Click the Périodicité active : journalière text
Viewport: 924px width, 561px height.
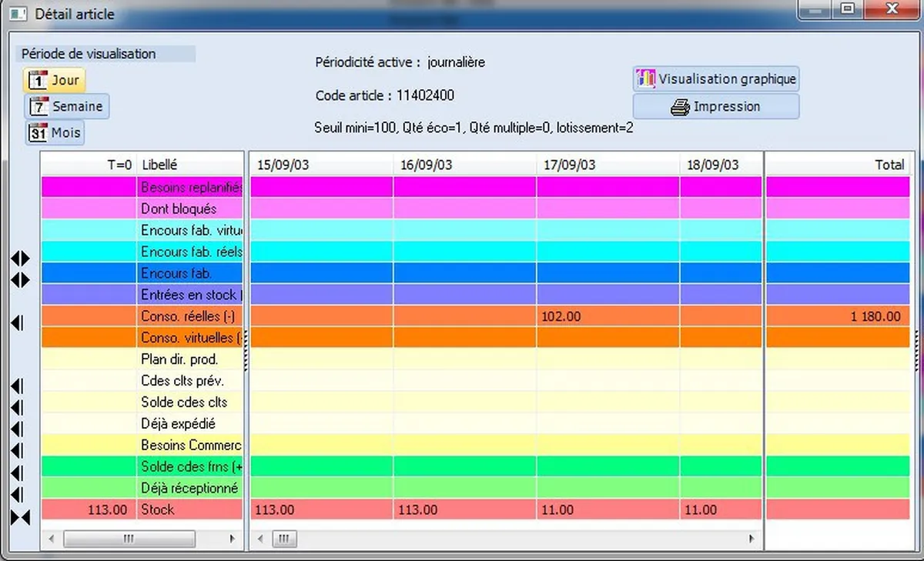click(x=400, y=62)
